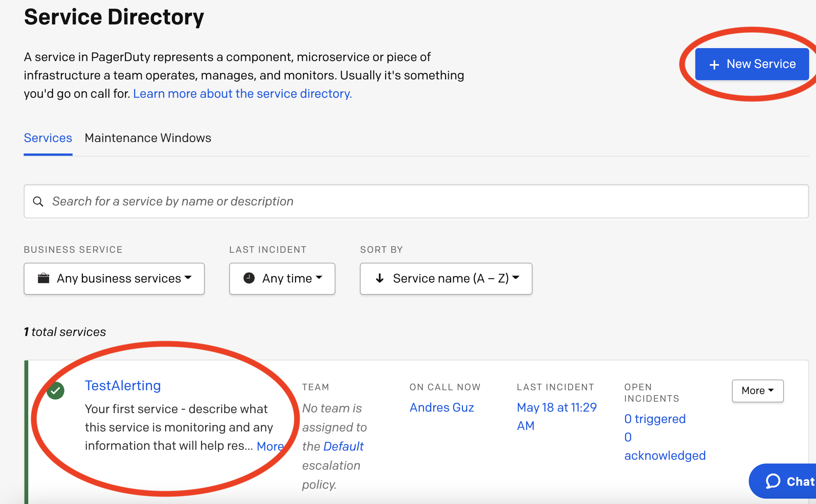Create a New Service
Screen dimensions: 816x504
tap(752, 64)
